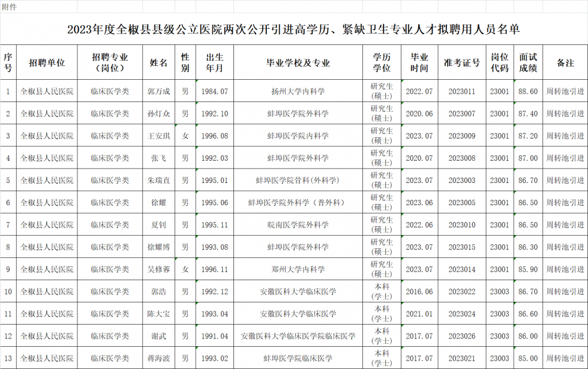Select the name cell 徐耀博
Image resolution: width=588 pixels, height=369 pixels.
158,247
